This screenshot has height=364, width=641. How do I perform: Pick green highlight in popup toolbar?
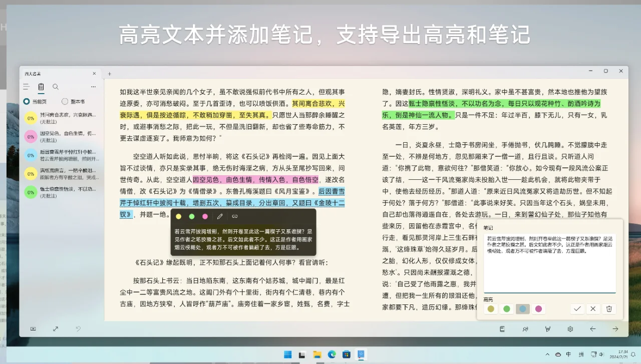pos(192,216)
